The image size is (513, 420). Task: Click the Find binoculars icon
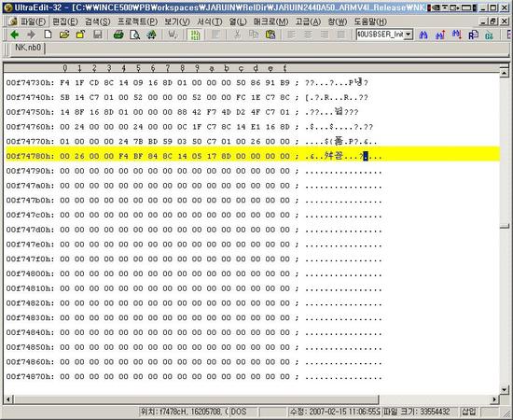click(423, 35)
